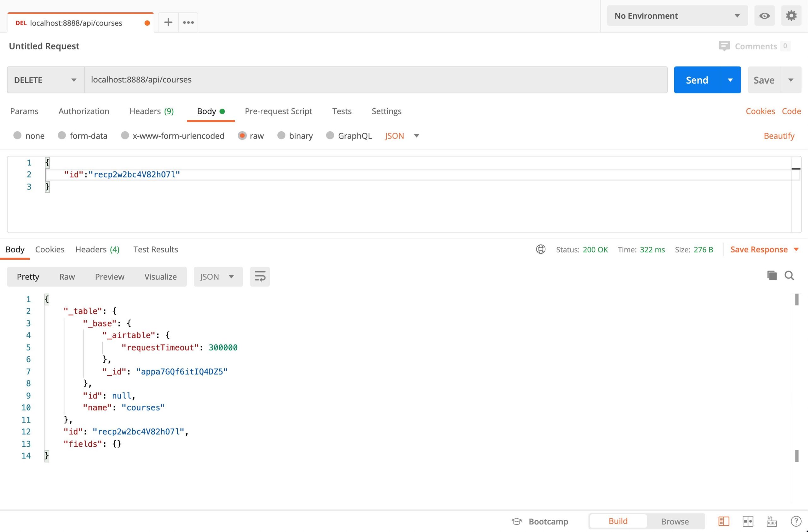
Task: Toggle line wrapping in the response viewer
Action: point(260,276)
